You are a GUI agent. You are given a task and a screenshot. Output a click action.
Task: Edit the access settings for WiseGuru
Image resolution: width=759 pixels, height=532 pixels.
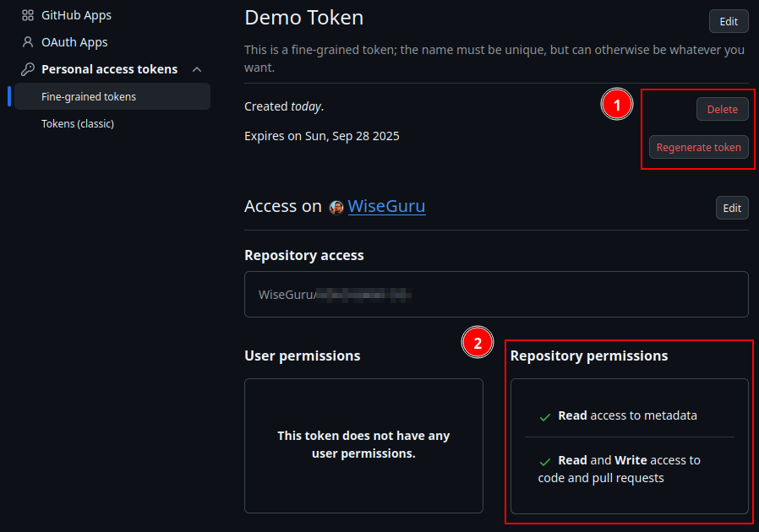click(x=732, y=208)
